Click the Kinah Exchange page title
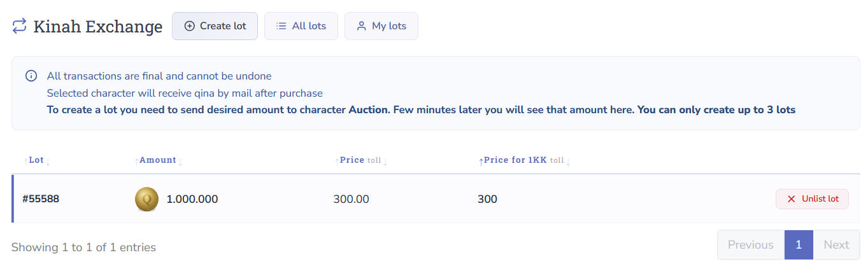This screenshot has height=269, width=868. [x=97, y=27]
